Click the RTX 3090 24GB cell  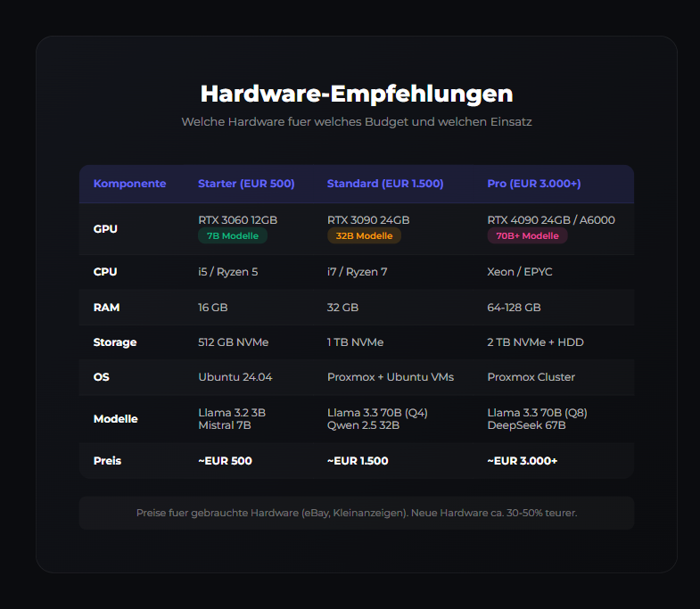368,219
